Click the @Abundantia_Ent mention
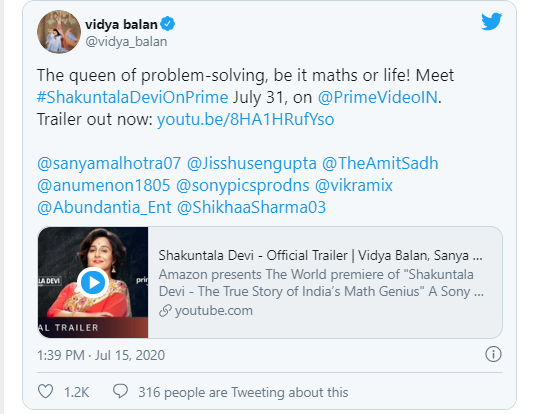Image resolution: width=534 pixels, height=414 pixels. coord(104,207)
